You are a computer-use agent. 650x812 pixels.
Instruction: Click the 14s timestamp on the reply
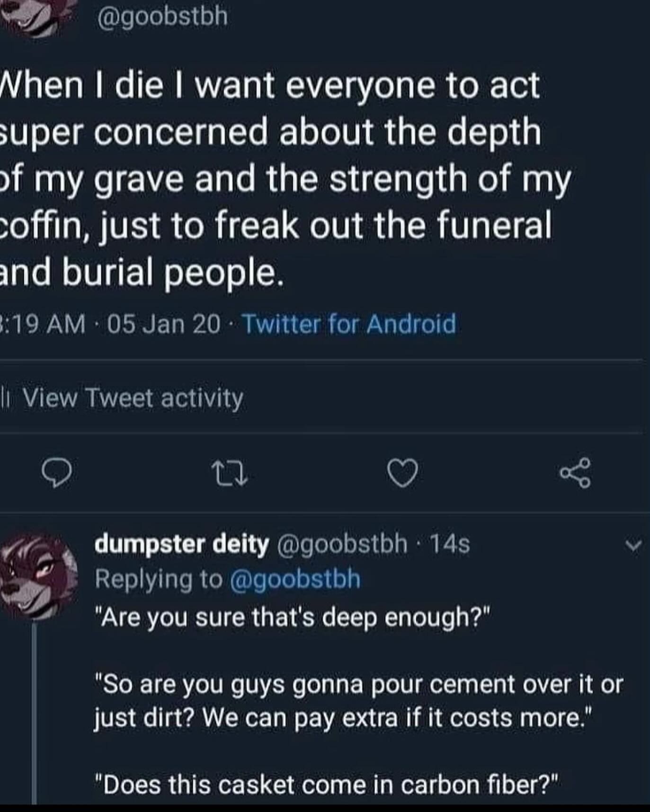pos(450,544)
